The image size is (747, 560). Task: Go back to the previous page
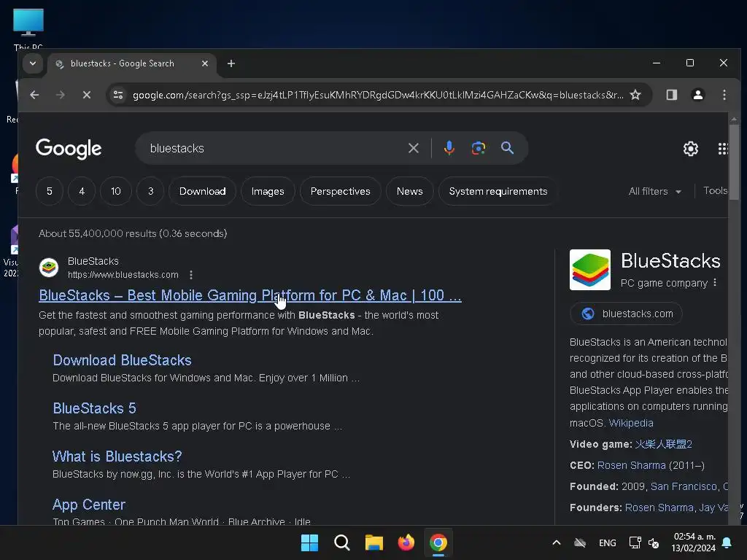[34, 95]
